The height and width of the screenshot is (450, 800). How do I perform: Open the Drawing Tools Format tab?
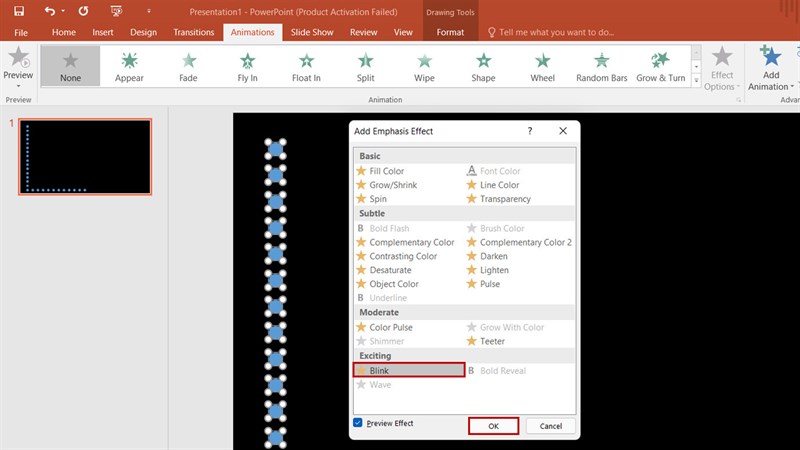[451, 32]
